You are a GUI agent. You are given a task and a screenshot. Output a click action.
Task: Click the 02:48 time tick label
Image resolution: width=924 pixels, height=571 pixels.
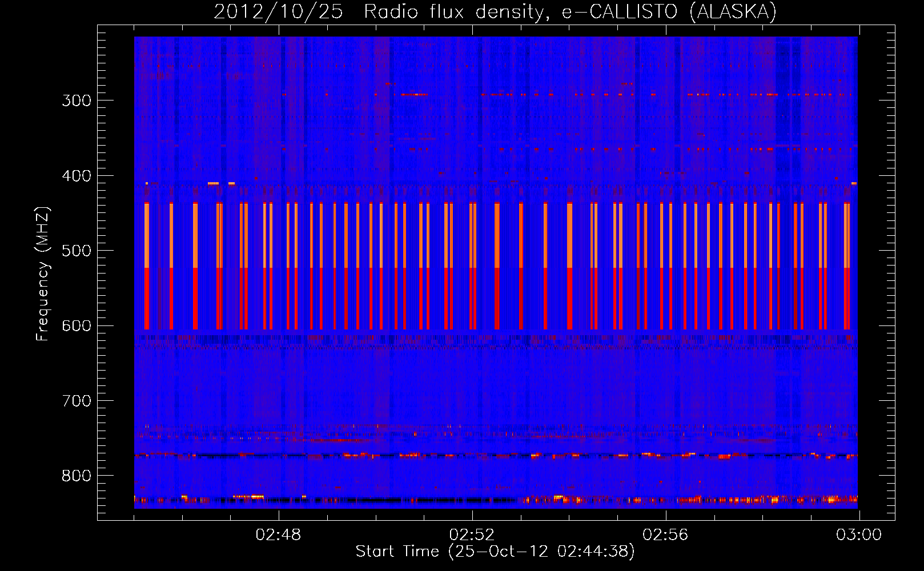pos(279,535)
